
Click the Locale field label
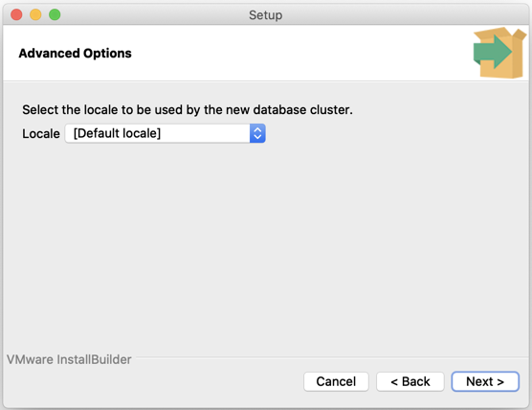point(41,133)
